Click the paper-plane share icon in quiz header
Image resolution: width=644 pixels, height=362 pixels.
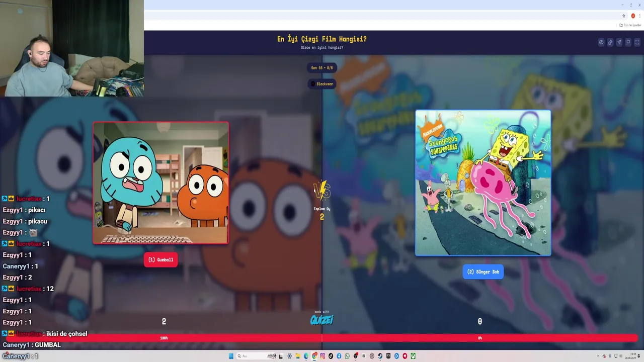619,42
